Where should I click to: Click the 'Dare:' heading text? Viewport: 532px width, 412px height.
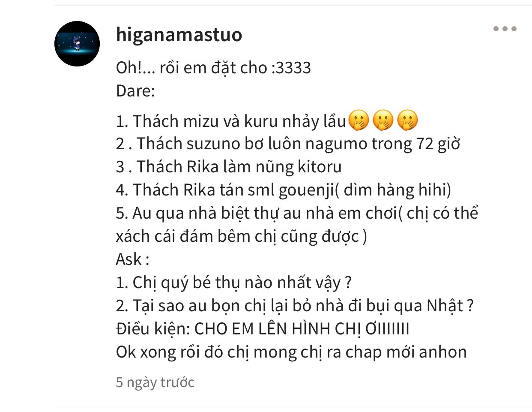coord(135,90)
